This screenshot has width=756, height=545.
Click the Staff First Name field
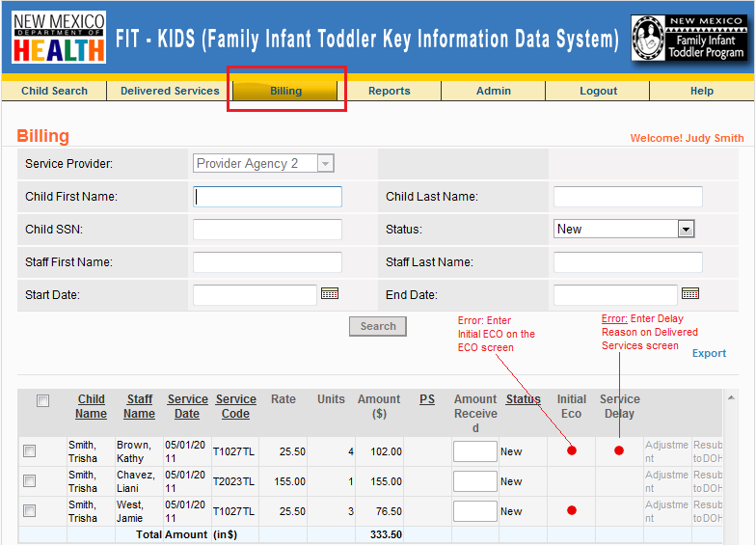pyautogui.click(x=268, y=262)
